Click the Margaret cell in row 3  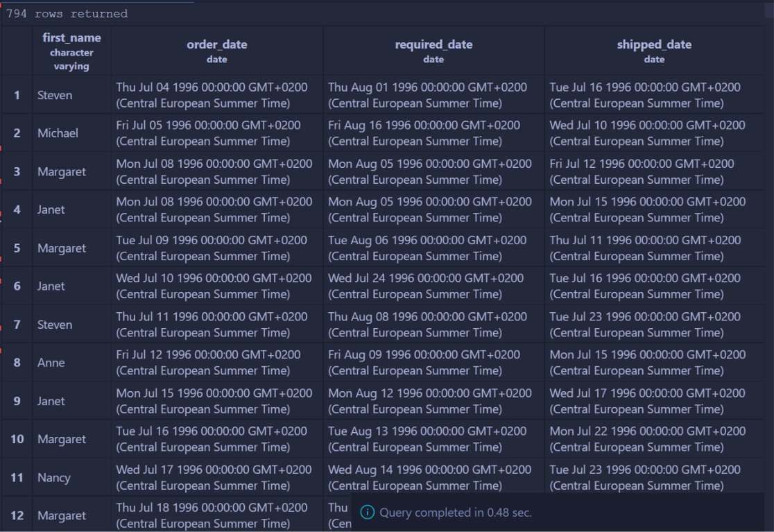pos(71,171)
